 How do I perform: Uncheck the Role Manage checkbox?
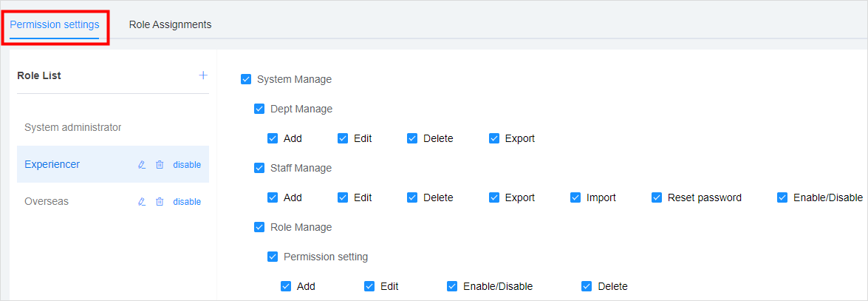(x=259, y=227)
